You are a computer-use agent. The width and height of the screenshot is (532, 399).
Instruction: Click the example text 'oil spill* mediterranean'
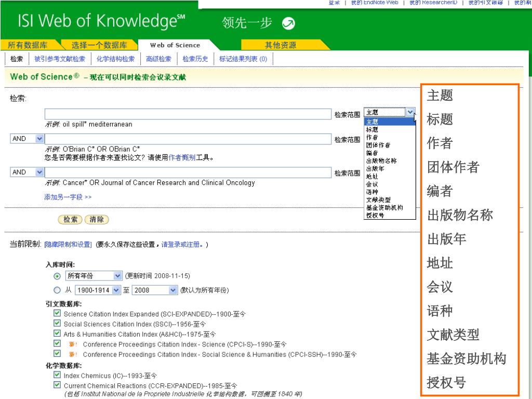[x=97, y=125]
